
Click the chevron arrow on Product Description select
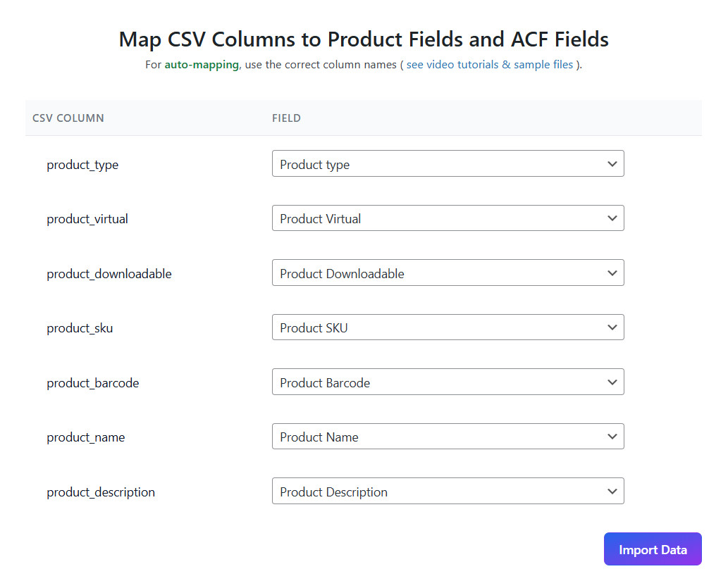click(612, 491)
